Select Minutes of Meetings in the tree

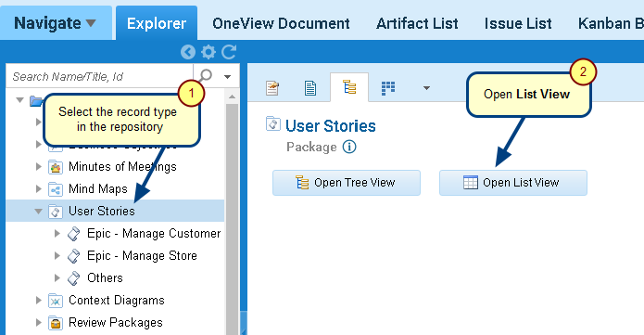(x=122, y=167)
